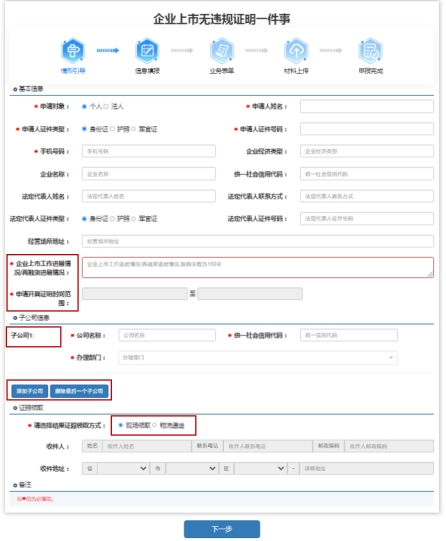The height and width of the screenshot is (541, 446).
Task: Choose 物流递送 as the result pickup method
Action: 155,425
